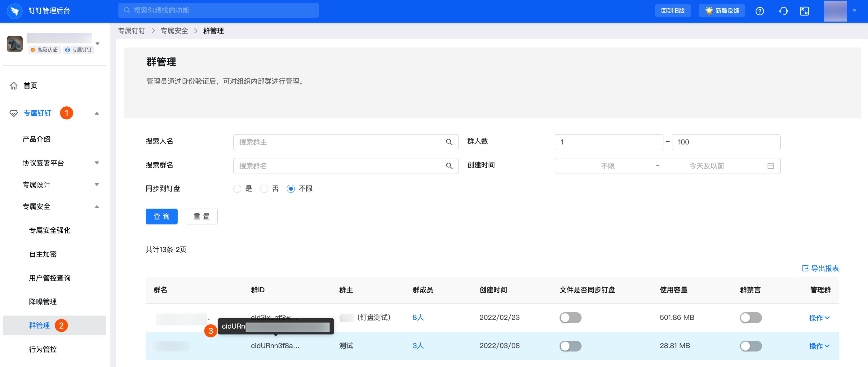
Task: Open the calendar icon for 创建时间
Action: tap(770, 166)
